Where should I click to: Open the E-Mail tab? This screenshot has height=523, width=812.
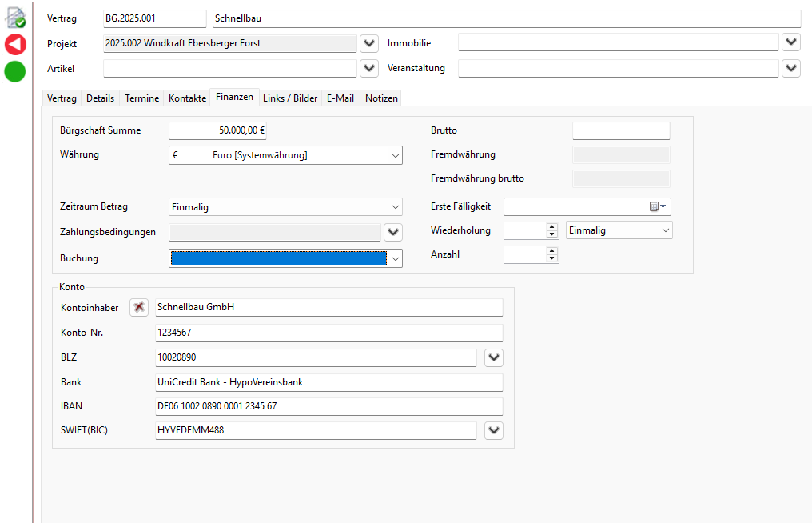tap(340, 98)
